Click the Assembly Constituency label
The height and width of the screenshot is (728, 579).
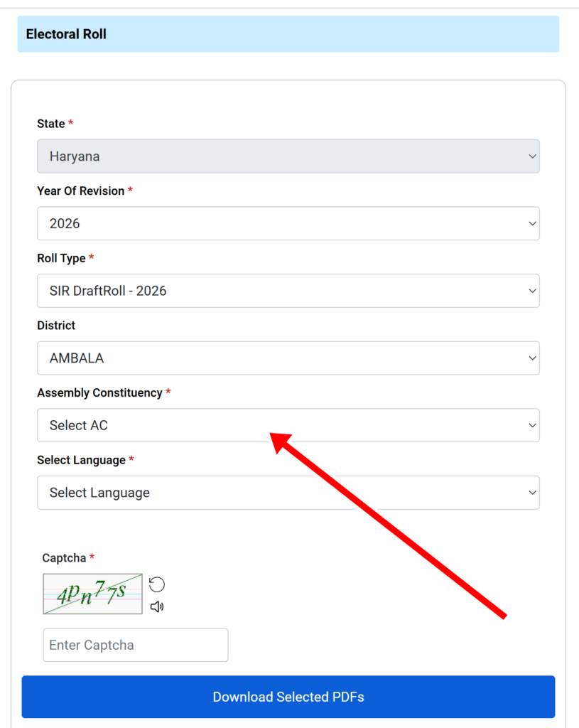(99, 392)
